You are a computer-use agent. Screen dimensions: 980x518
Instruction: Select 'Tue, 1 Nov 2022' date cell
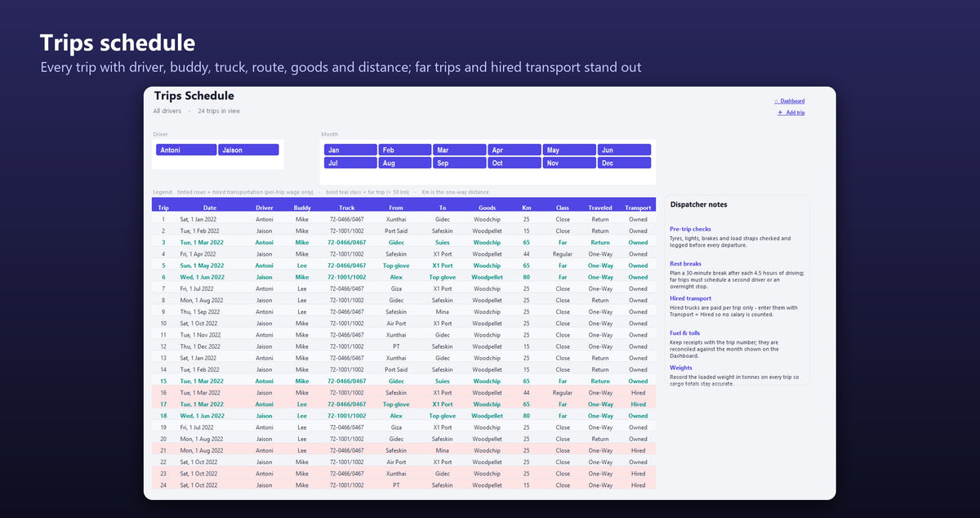(x=200, y=335)
